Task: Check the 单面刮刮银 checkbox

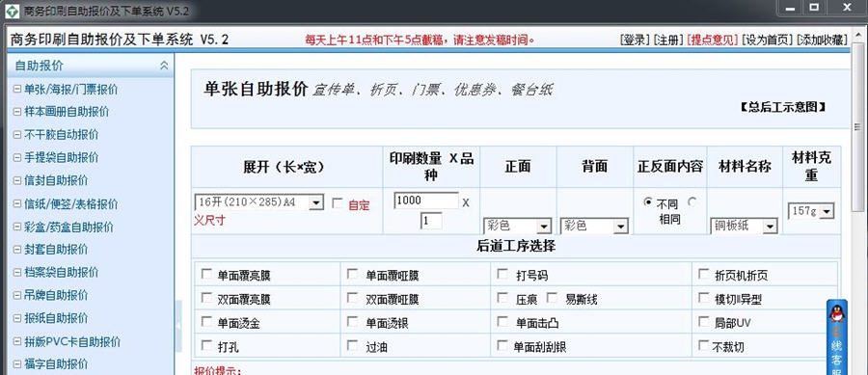Action: click(x=502, y=346)
